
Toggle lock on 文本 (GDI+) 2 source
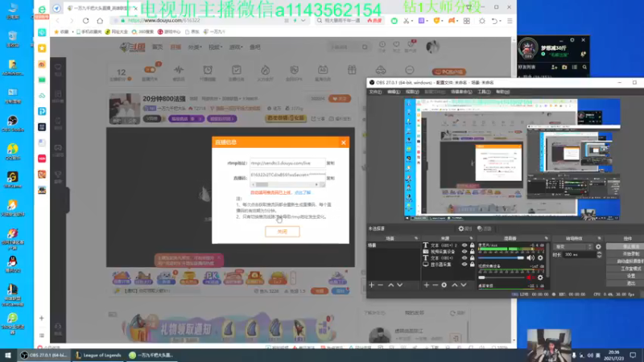(472, 245)
